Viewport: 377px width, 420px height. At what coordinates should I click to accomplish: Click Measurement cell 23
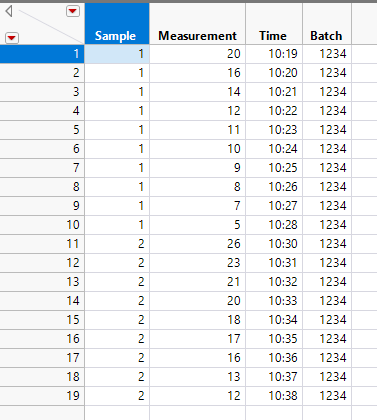click(197, 263)
